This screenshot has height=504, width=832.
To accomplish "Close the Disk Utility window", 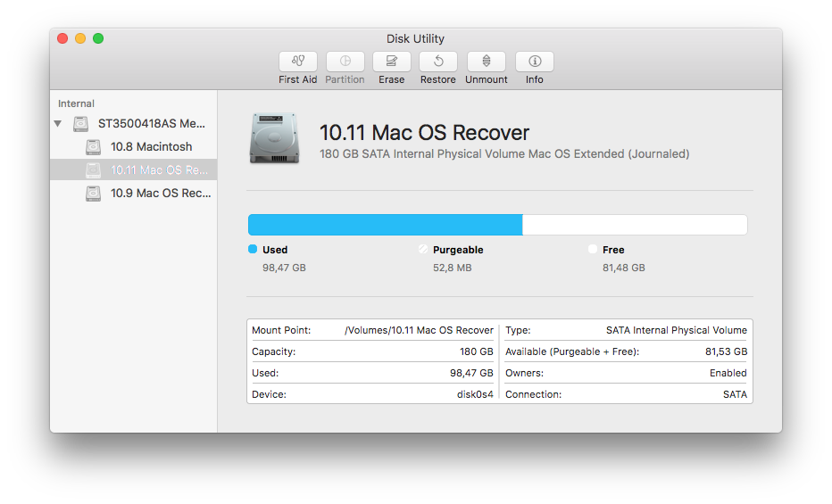I will [62, 38].
